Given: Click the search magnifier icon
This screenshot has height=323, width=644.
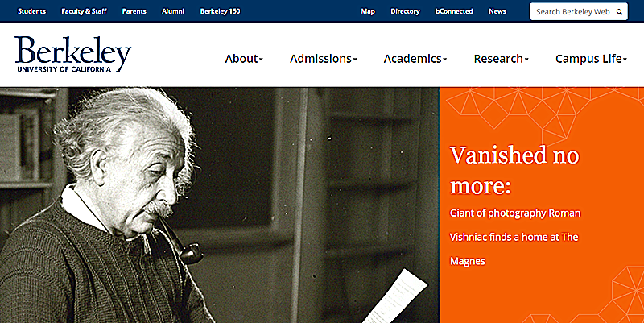Looking at the screenshot, I should tap(619, 12).
